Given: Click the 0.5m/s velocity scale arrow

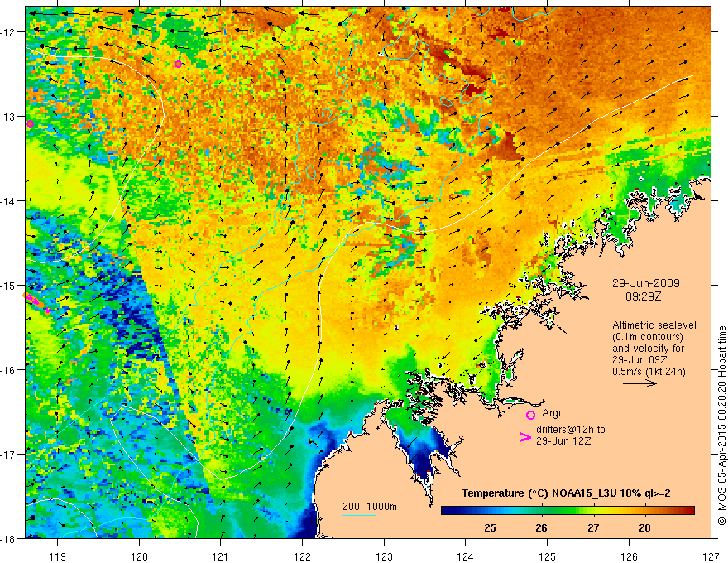Looking at the screenshot, I should (x=639, y=383).
